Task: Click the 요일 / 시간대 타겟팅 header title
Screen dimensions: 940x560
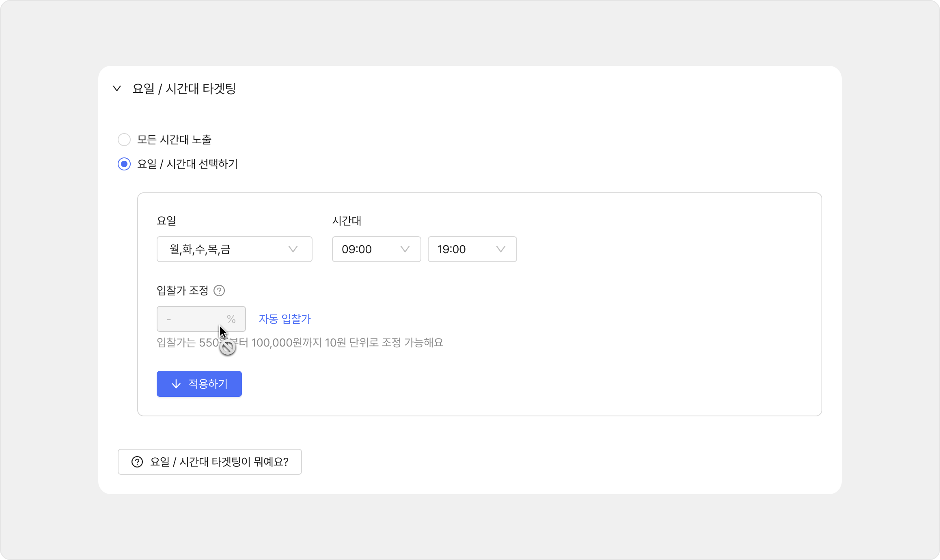Action: [x=184, y=88]
